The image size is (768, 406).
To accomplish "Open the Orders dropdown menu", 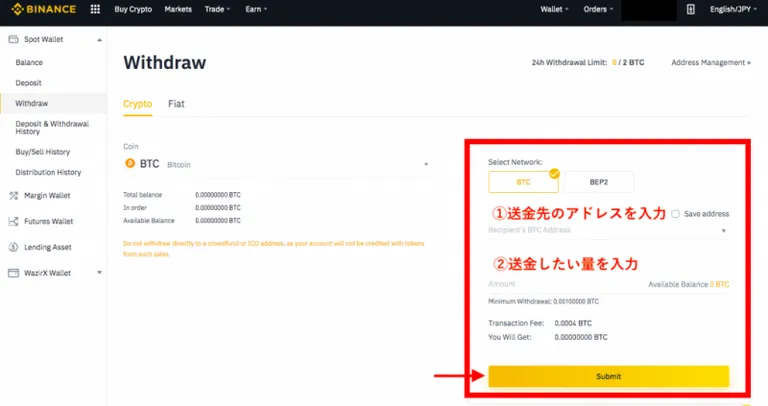I will click(x=598, y=9).
